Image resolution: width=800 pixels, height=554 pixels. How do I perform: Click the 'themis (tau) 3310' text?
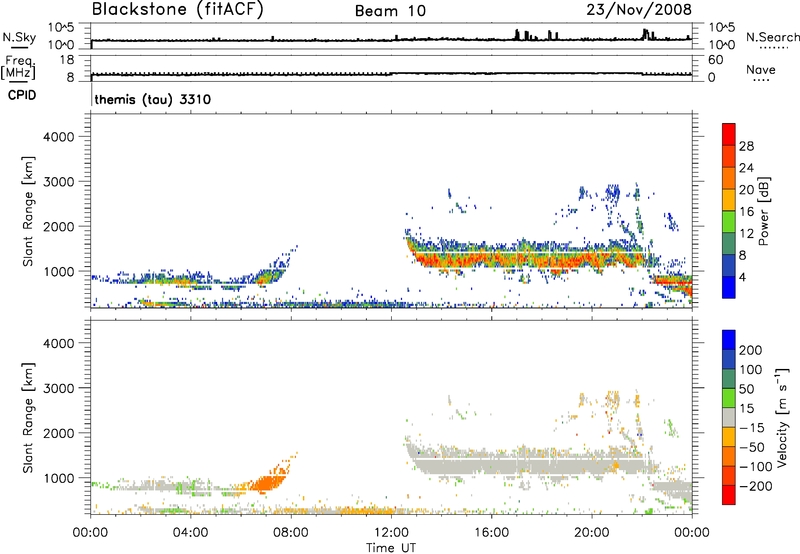click(x=153, y=99)
